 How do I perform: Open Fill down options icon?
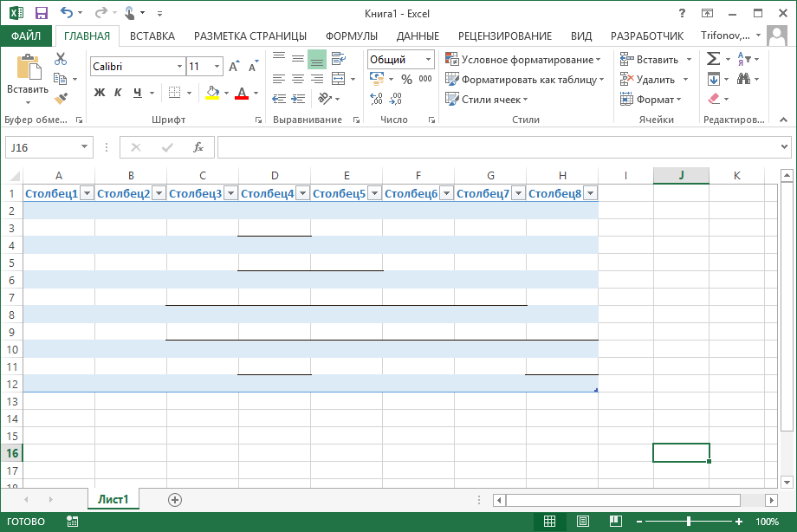tap(714, 79)
